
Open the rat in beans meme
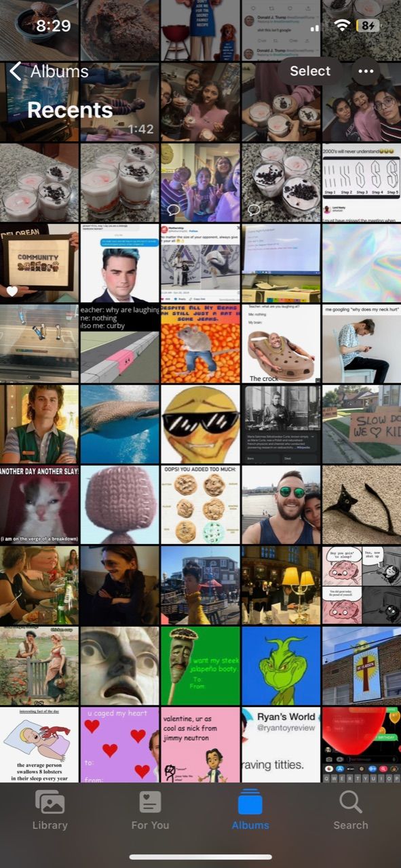point(200,343)
